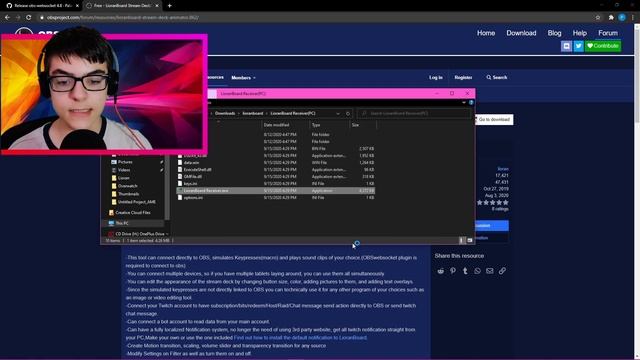Share this resource on Pinterest
Viewport: 640px width, 360px height.
[x=453, y=271]
